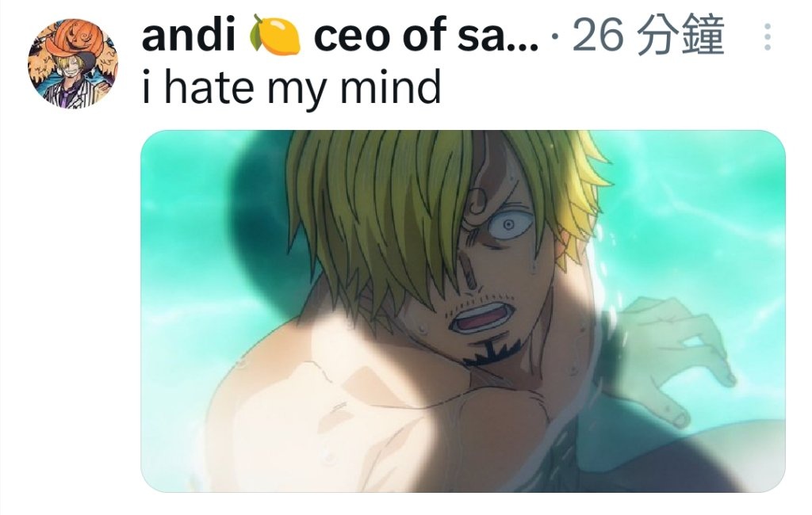The image size is (812, 515).
Task: Click the "26 分鐘" timestamp link
Action: [x=648, y=35]
